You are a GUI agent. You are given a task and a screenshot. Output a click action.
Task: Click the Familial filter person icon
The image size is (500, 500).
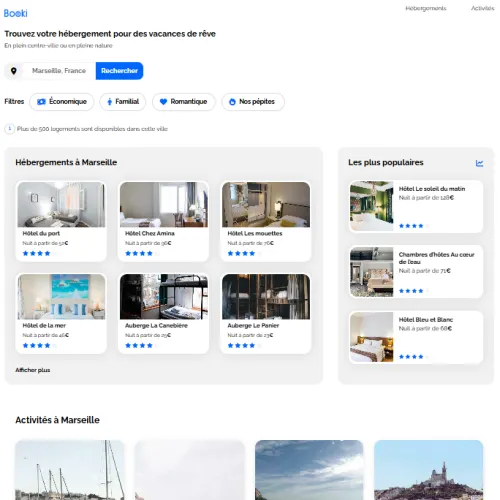109,102
